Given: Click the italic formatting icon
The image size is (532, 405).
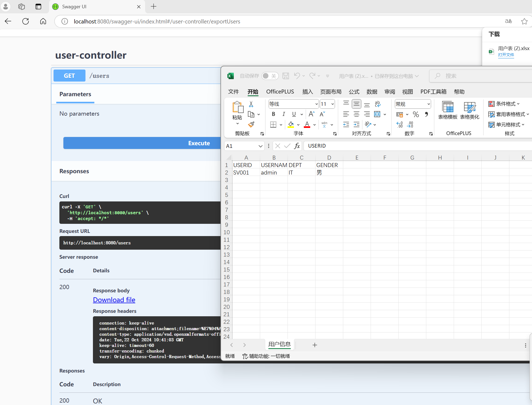Looking at the screenshot, I should (x=284, y=114).
